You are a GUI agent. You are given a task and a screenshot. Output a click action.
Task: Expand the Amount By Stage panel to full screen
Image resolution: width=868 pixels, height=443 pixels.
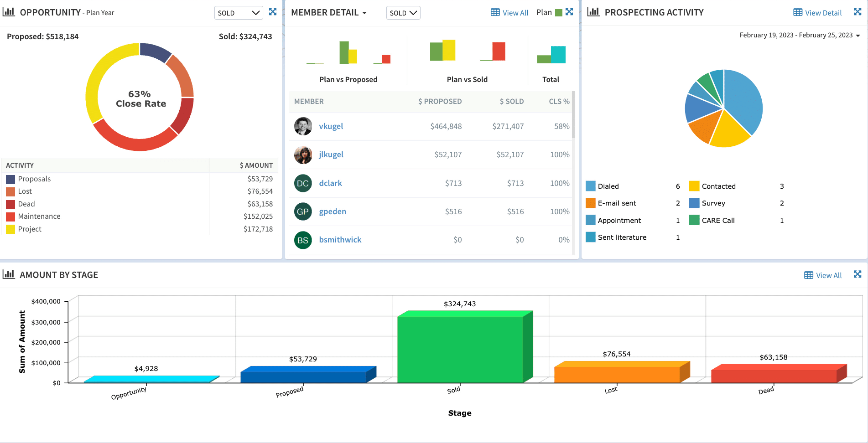[858, 274]
